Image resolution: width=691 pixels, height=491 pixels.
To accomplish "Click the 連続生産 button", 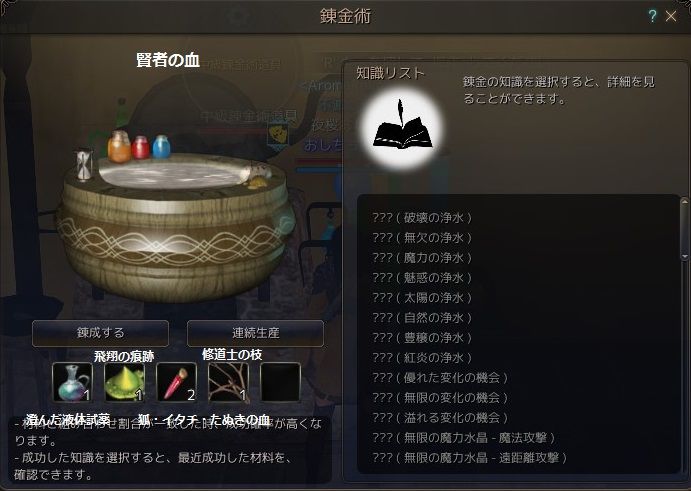I will (256, 333).
